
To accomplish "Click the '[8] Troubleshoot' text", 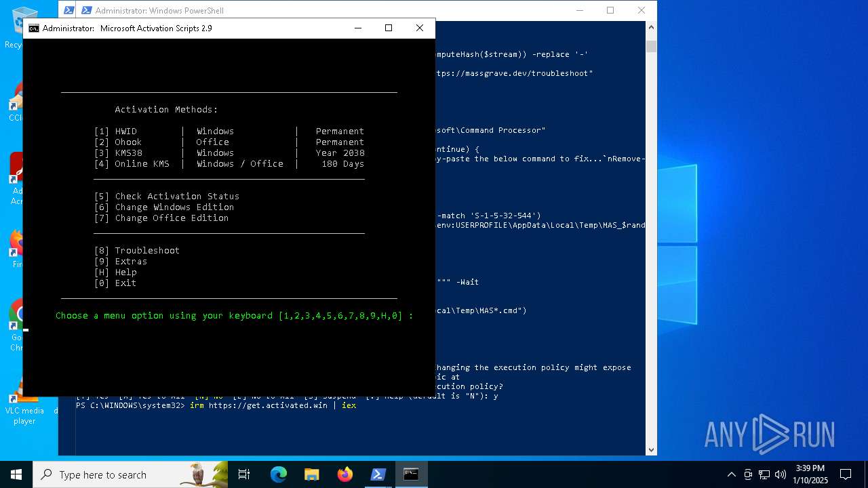I will point(137,250).
